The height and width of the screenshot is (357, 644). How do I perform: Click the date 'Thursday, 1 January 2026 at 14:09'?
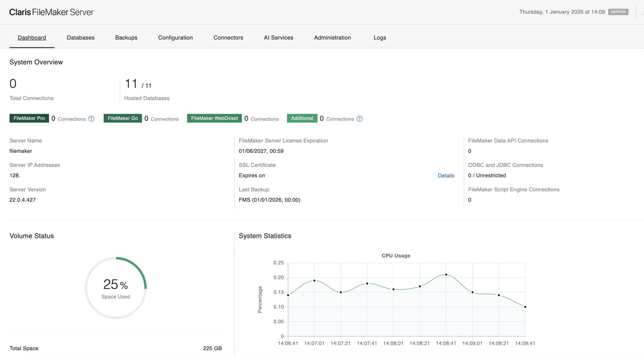coord(562,12)
